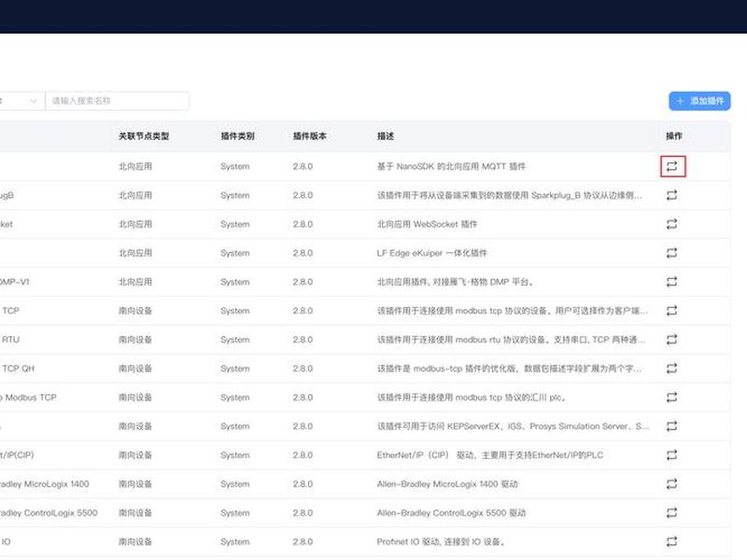Click the swap icon for ControlLogix 5500 row
The width and height of the screenshot is (747, 560).
click(671, 512)
